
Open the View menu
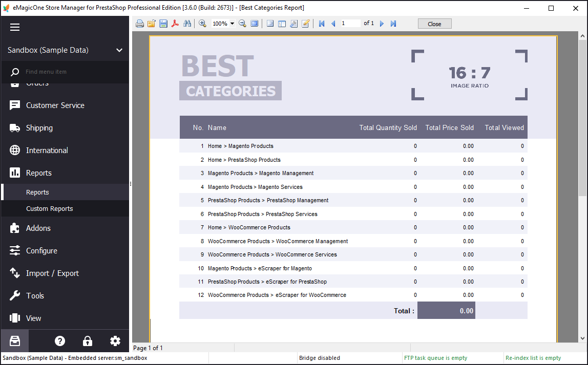pos(65,318)
